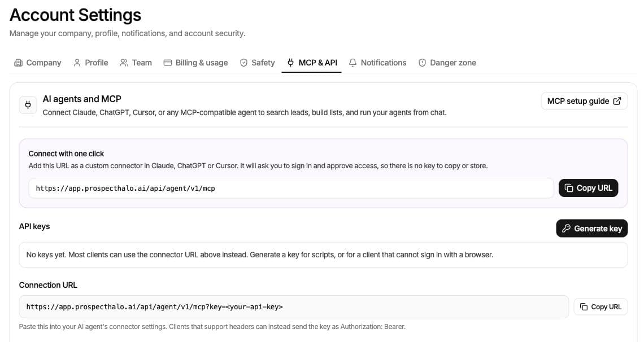This screenshot has width=644, height=342.
Task: Click the external-link icon in MCP setup guide
Action: coord(617,101)
